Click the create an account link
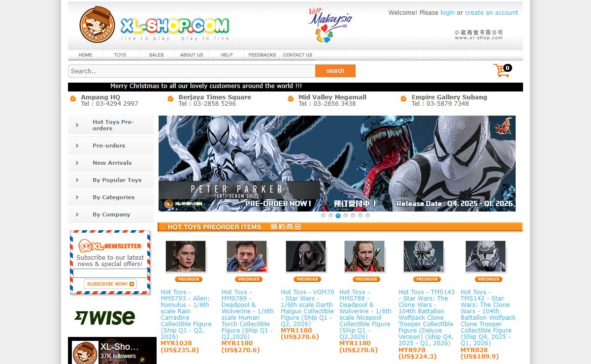The width and height of the screenshot is (591, 364). pos(492,13)
